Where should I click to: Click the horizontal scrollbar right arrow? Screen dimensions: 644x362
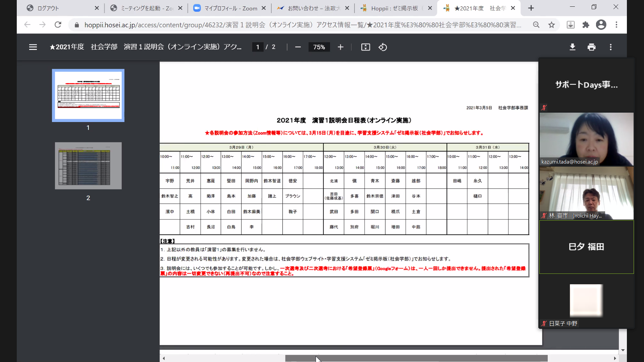pos(615,358)
